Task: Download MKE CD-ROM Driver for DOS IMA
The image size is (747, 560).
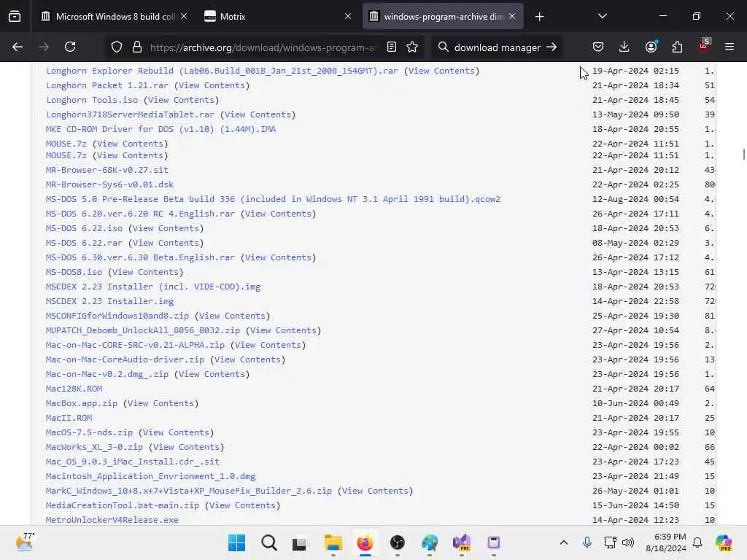Action: tap(160, 129)
